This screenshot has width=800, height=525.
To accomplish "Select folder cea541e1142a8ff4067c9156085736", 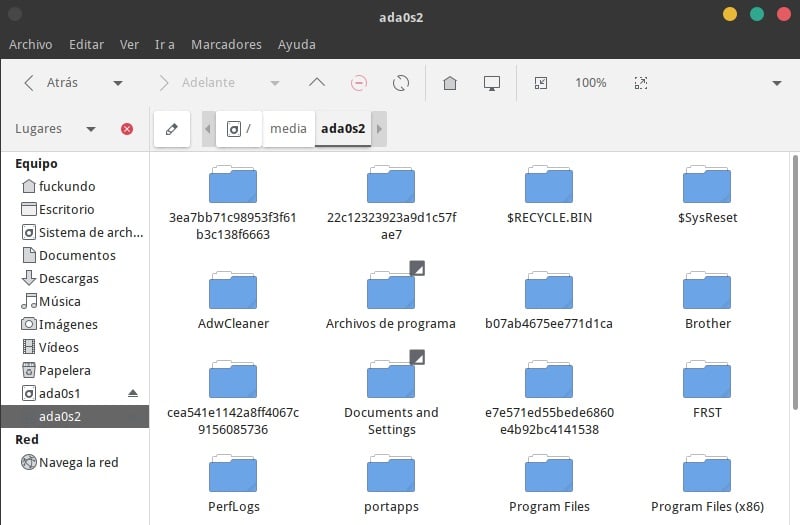I will point(233,398).
